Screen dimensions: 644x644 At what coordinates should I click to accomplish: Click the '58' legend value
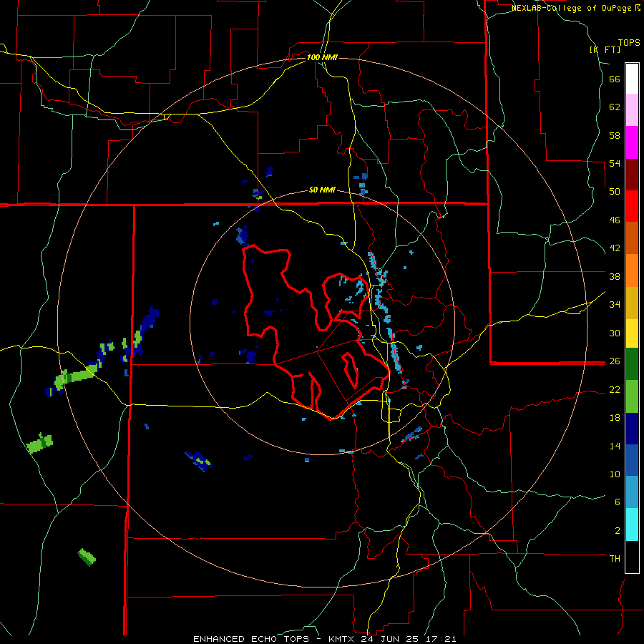[615, 135]
